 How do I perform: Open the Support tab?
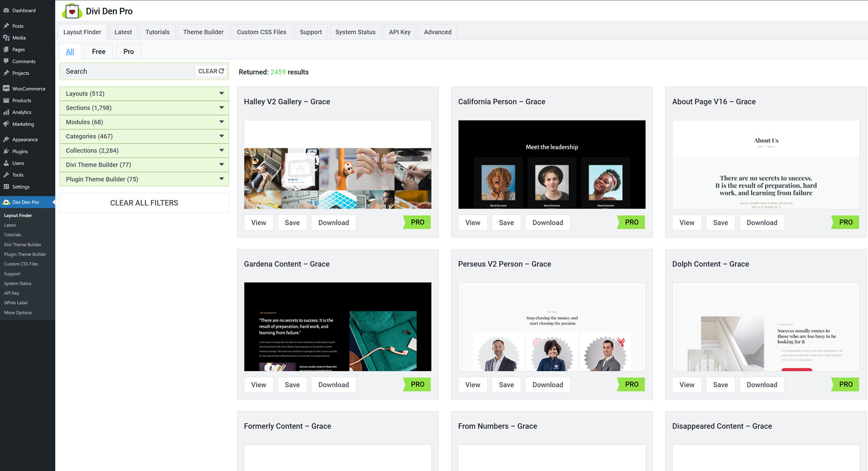point(311,32)
